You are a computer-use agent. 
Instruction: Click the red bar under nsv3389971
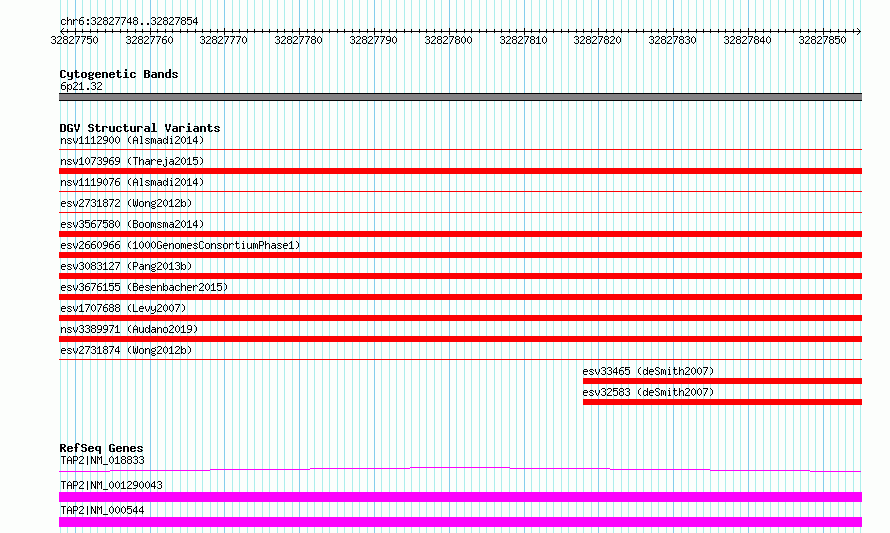click(460, 339)
